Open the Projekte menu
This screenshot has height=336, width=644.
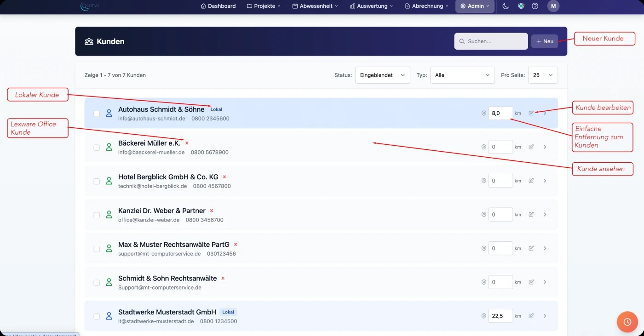click(264, 6)
